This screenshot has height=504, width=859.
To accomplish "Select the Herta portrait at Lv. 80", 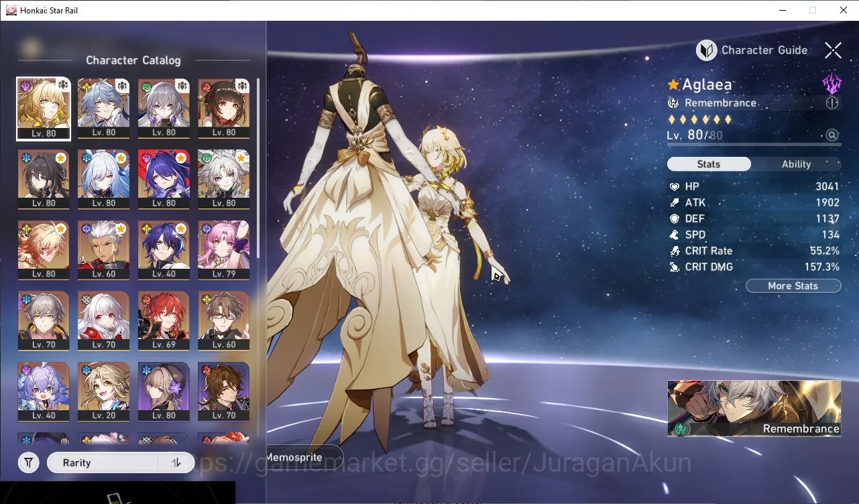I will tap(164, 391).
